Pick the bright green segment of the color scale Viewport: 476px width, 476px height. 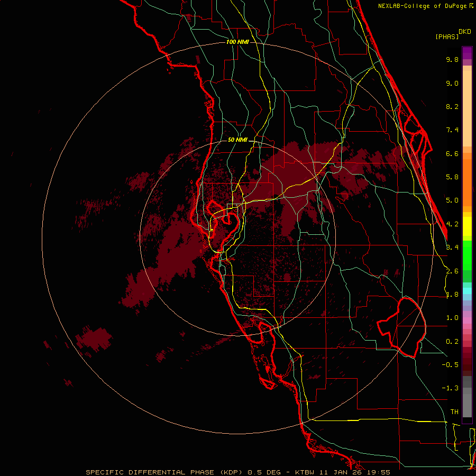[x=467, y=255]
